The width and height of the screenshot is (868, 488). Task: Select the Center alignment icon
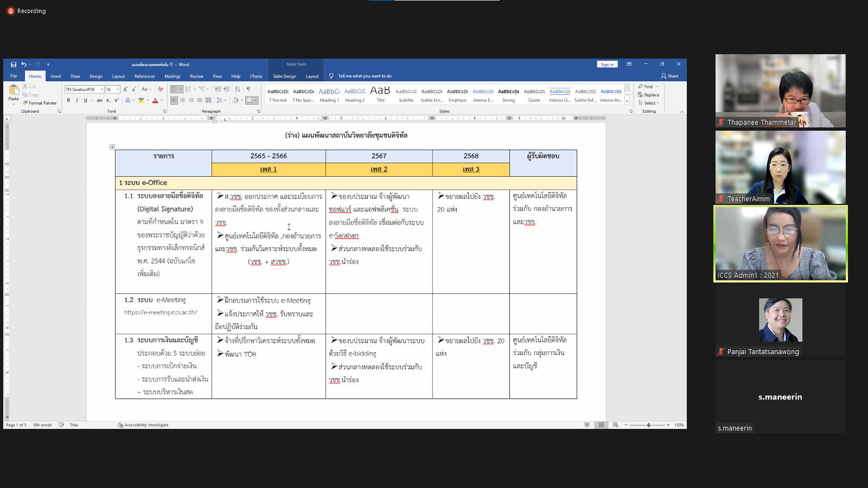183,100
